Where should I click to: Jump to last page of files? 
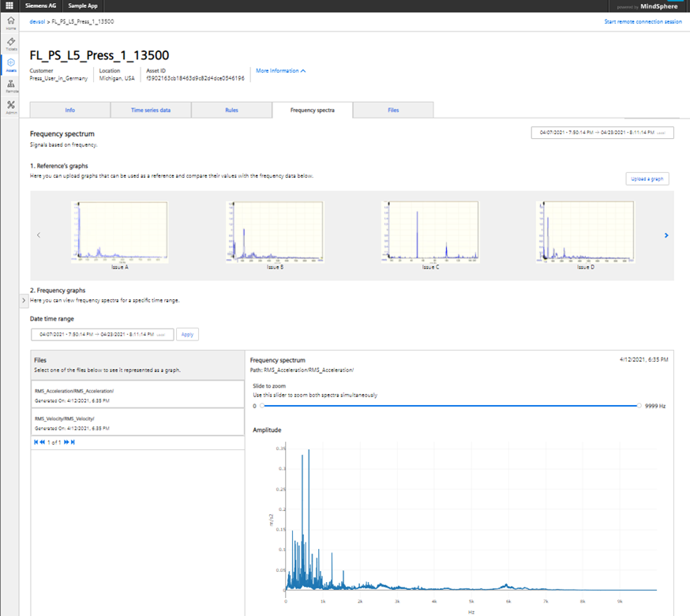(x=73, y=442)
